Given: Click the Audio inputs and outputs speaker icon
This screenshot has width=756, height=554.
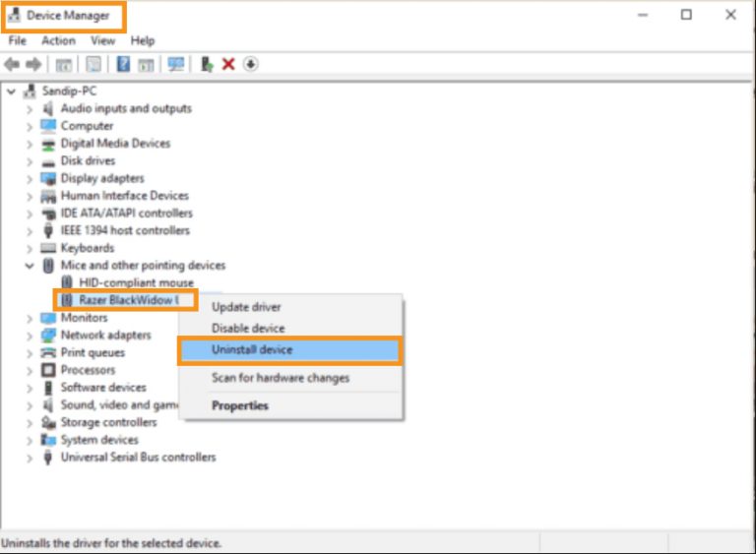Looking at the screenshot, I should pos(47,108).
